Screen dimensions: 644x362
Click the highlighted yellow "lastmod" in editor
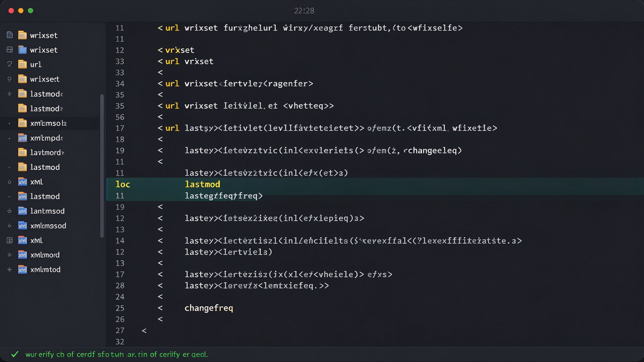(202, 184)
